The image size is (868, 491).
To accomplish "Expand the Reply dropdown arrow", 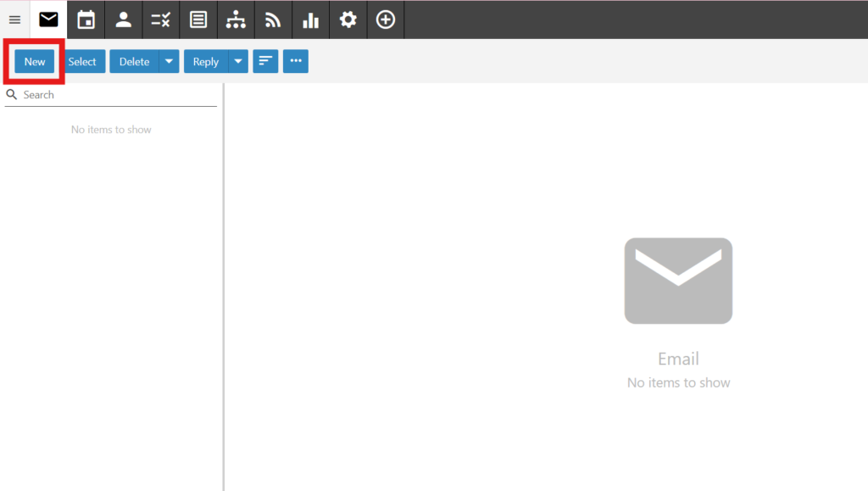I will [x=239, y=61].
